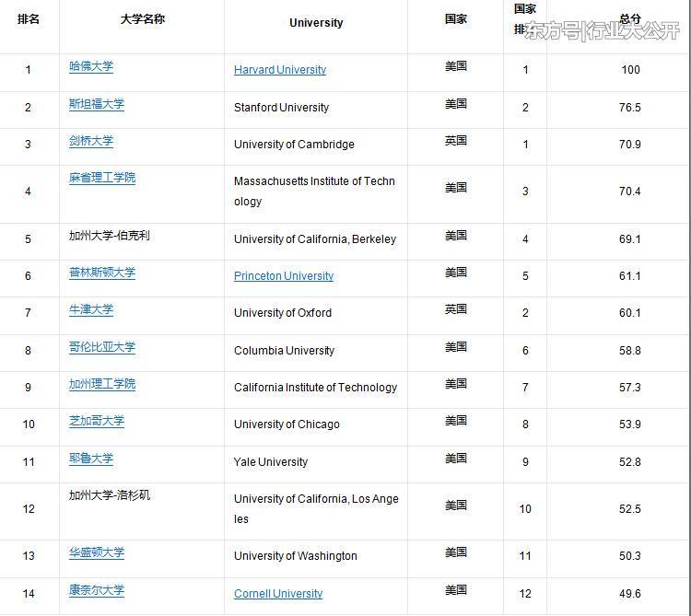Click 英国 in the Cambridge row
This screenshot has width=691, height=616.
[x=456, y=141]
